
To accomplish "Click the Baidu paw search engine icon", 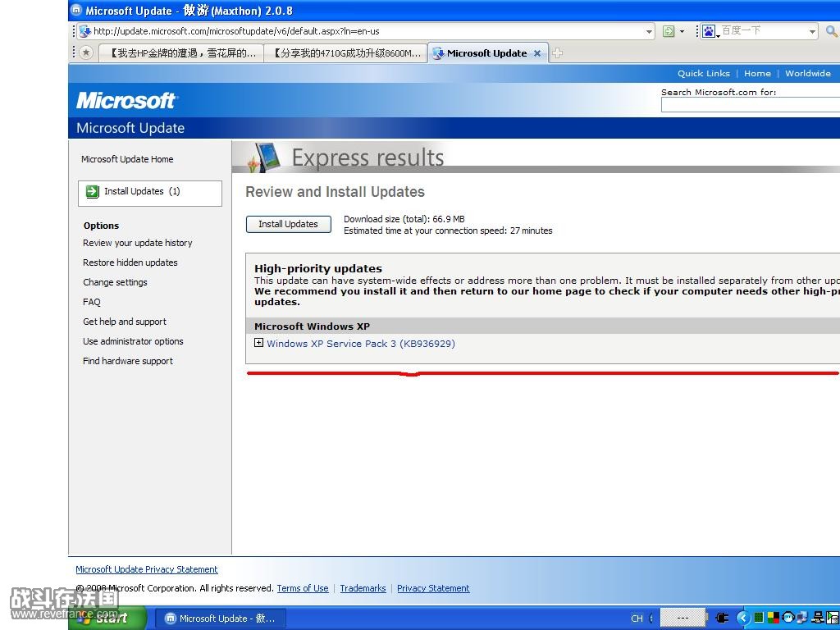I will [x=708, y=31].
